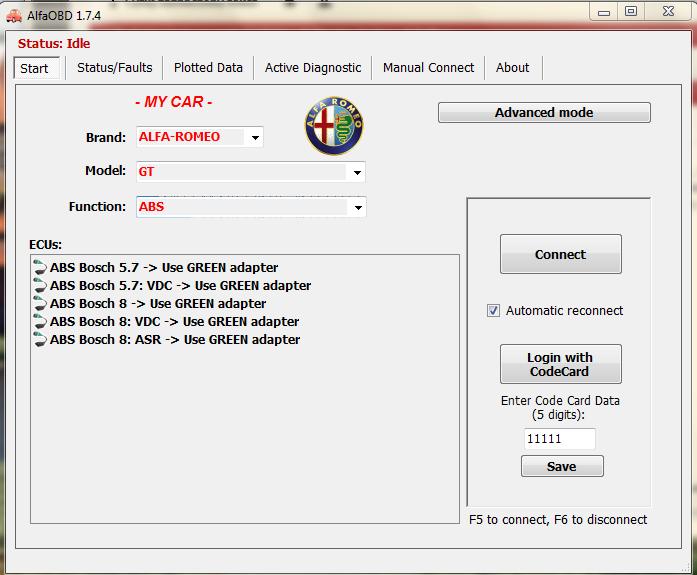
Task: Open the Brand dropdown arrow
Action: click(x=255, y=137)
